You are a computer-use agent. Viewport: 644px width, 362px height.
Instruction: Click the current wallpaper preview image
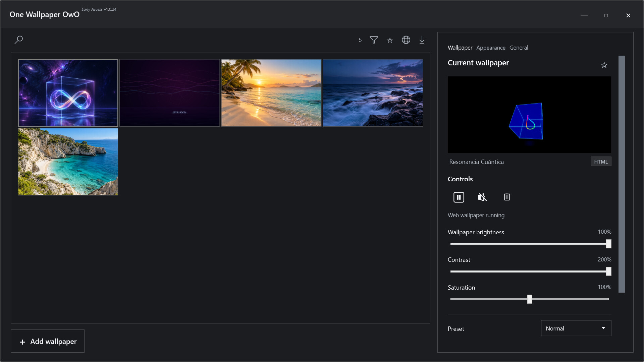(529, 115)
